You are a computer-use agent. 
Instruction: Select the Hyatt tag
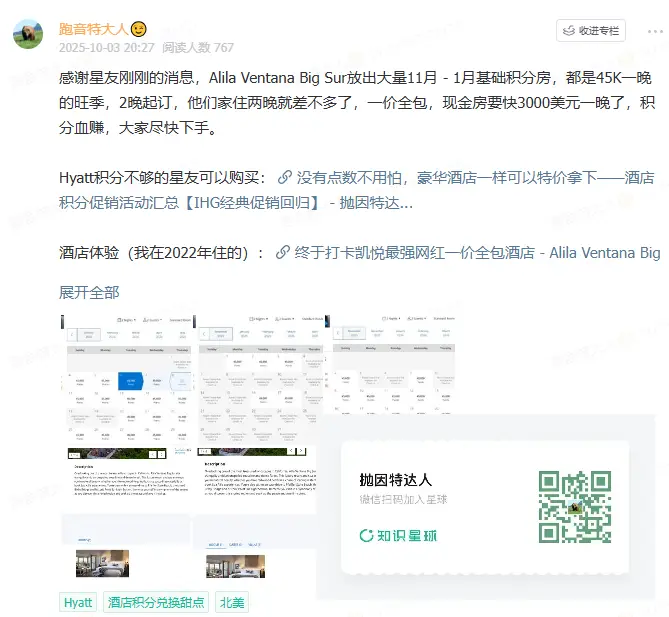pyautogui.click(x=78, y=602)
